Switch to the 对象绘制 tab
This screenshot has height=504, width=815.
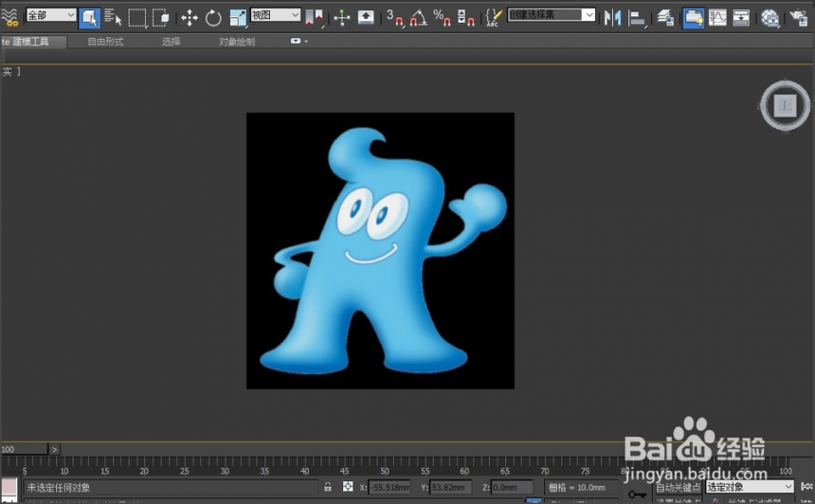click(237, 42)
